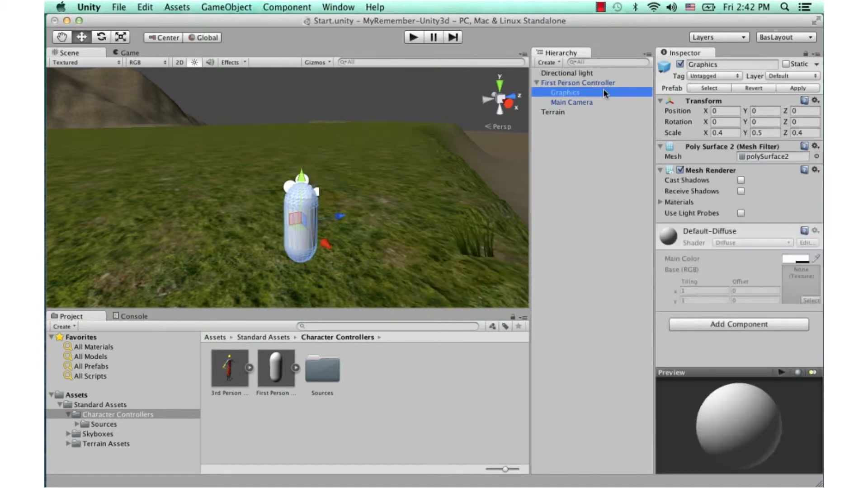Click favorites star icon in Project toolbar

(x=519, y=326)
